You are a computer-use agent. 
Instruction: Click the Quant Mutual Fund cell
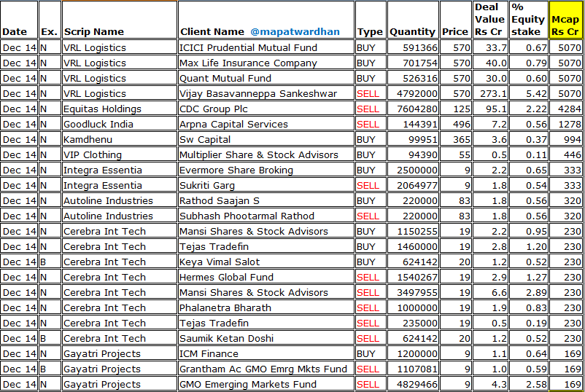(x=266, y=78)
